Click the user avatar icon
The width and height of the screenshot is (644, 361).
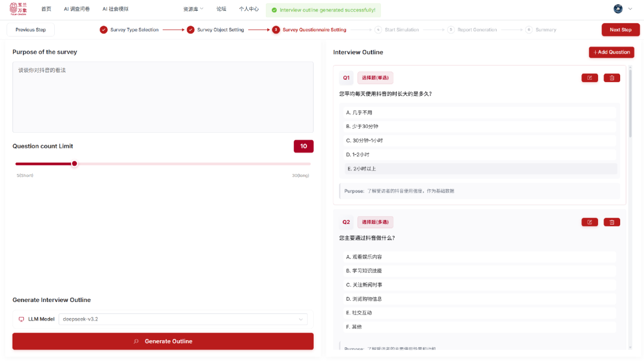pyautogui.click(x=618, y=9)
